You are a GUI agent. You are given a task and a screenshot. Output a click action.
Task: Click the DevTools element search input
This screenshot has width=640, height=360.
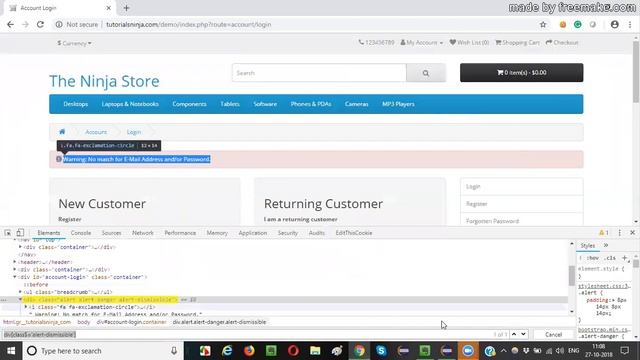point(245,334)
